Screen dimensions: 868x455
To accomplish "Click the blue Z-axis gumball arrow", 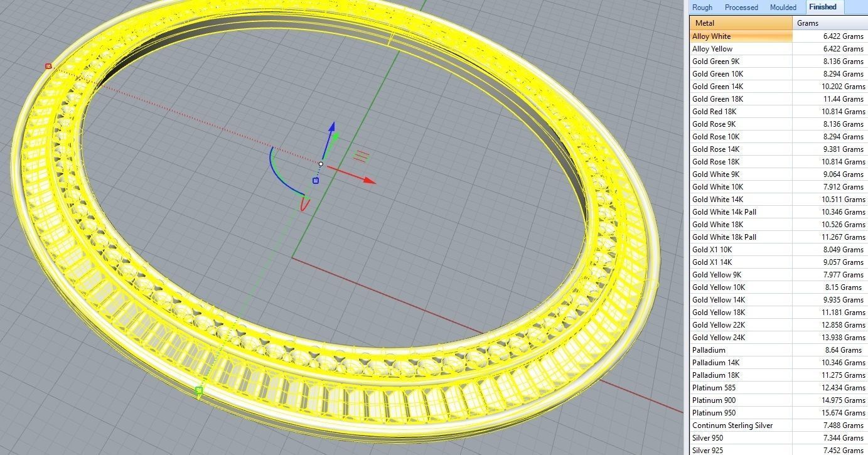I will pyautogui.click(x=331, y=127).
